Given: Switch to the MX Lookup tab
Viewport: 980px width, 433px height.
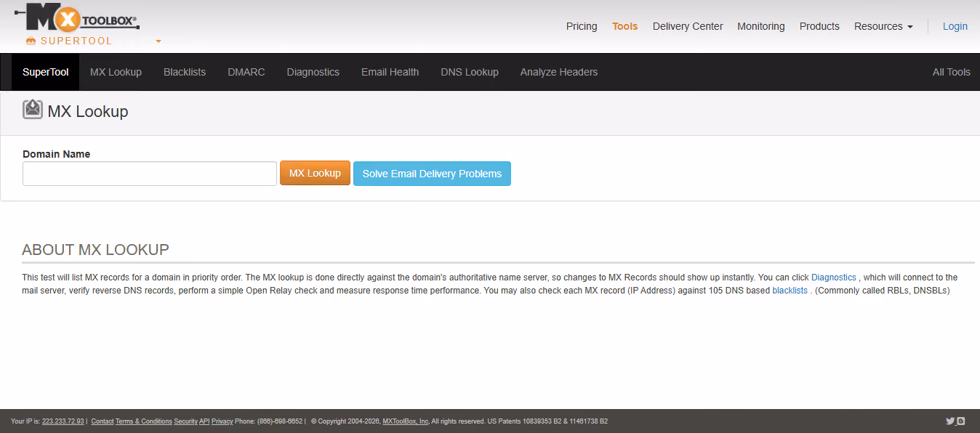Looking at the screenshot, I should click(x=116, y=72).
